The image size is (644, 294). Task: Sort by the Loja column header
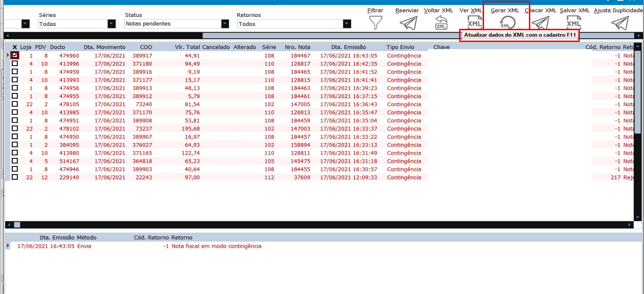[x=25, y=47]
